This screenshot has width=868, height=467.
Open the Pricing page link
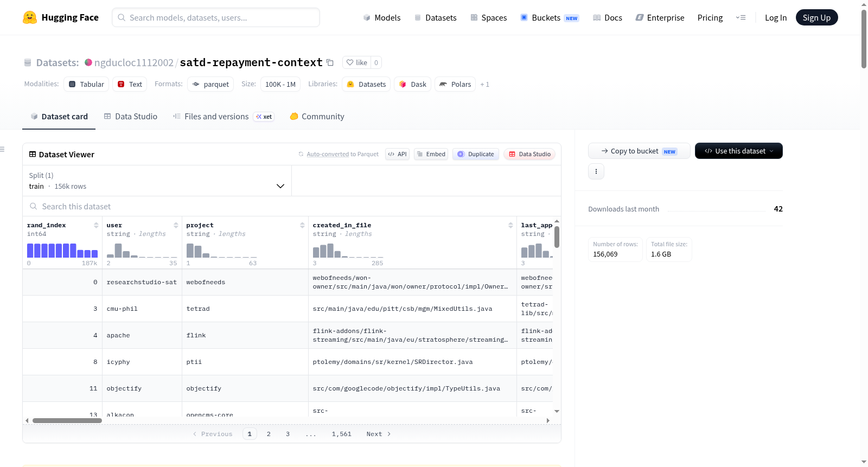coord(710,18)
